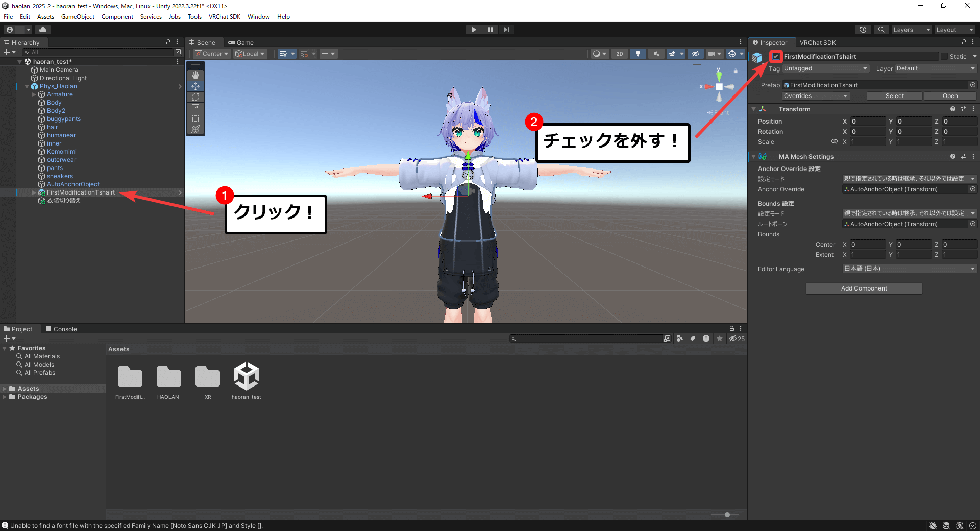The width and height of the screenshot is (980, 531).
Task: Switch to the Console tab
Action: (x=61, y=329)
